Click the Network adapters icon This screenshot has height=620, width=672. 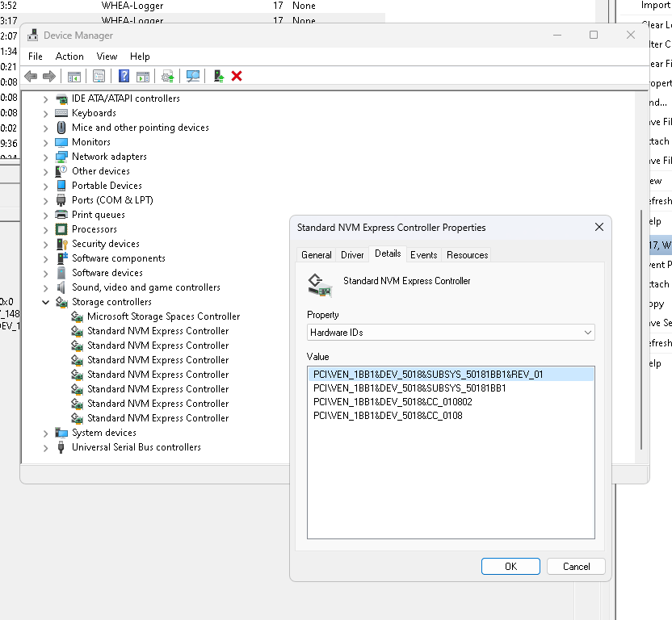[x=61, y=157]
